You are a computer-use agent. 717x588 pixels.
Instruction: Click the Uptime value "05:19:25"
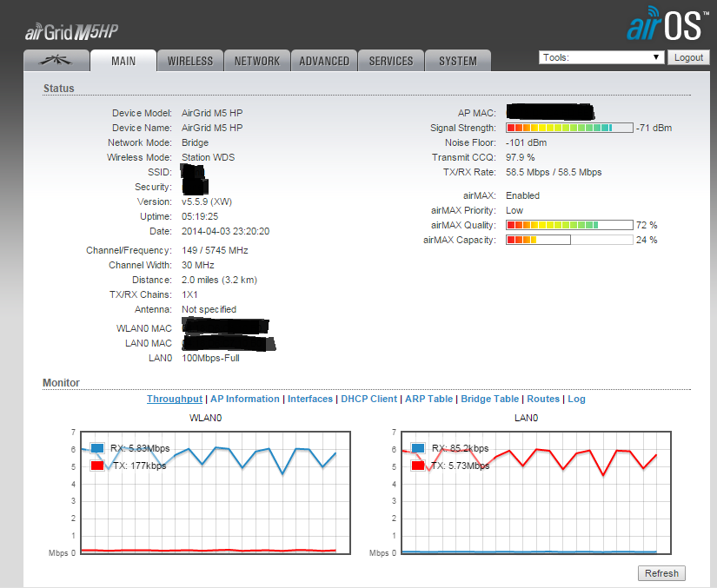[x=200, y=216]
